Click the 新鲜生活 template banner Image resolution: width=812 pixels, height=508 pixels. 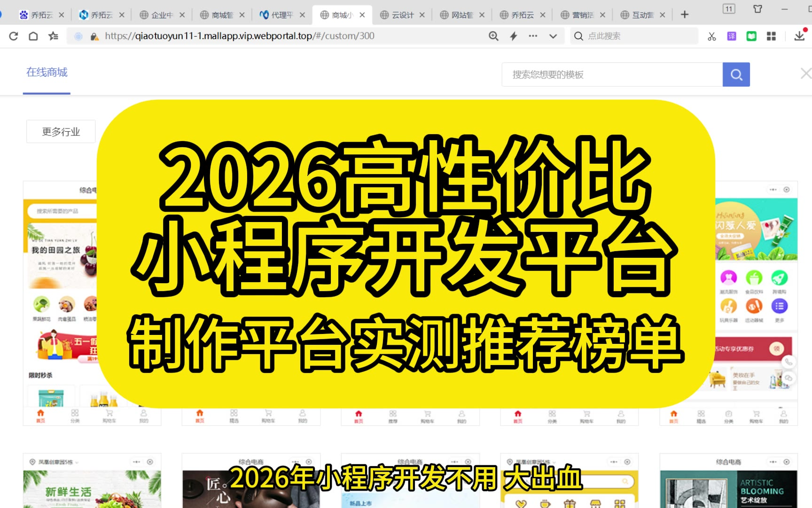point(92,489)
